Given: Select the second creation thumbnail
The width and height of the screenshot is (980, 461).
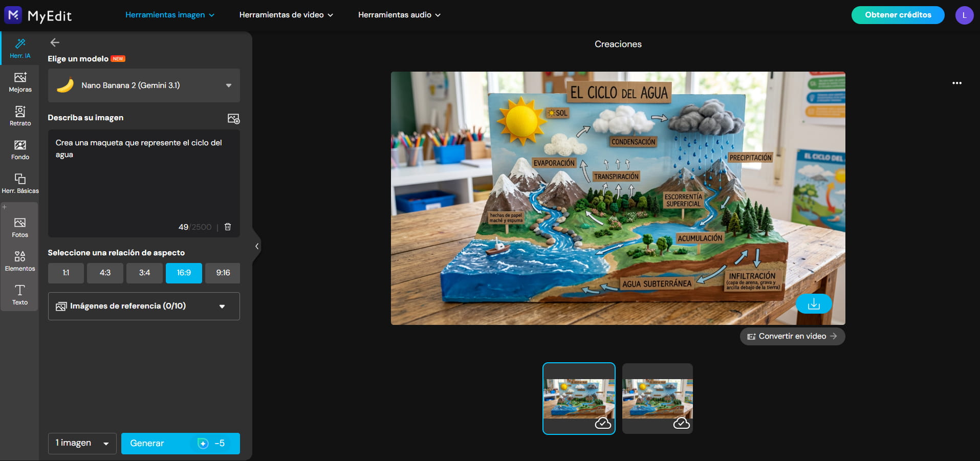Looking at the screenshot, I should (x=658, y=399).
